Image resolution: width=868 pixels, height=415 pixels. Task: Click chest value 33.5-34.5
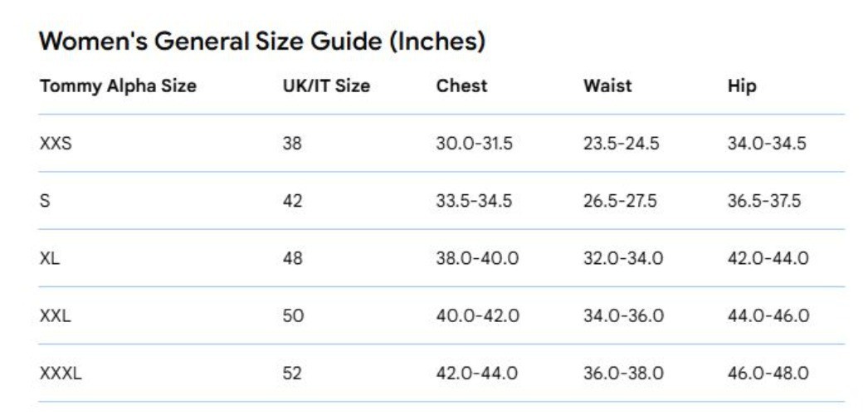coord(474,201)
